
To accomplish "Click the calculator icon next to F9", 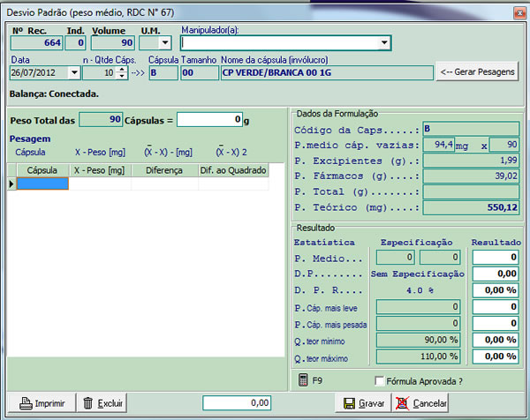I will tap(303, 379).
